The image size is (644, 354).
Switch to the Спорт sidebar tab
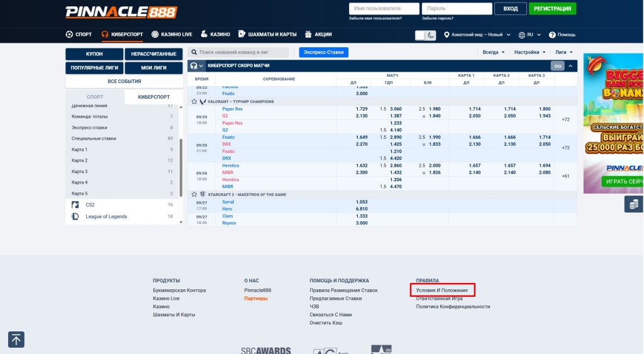95,97
